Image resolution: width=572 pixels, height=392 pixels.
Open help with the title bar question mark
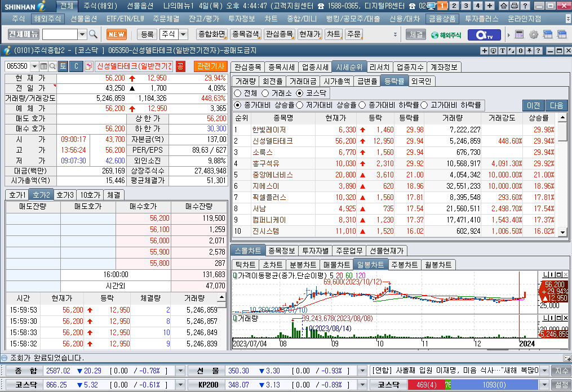click(525, 6)
